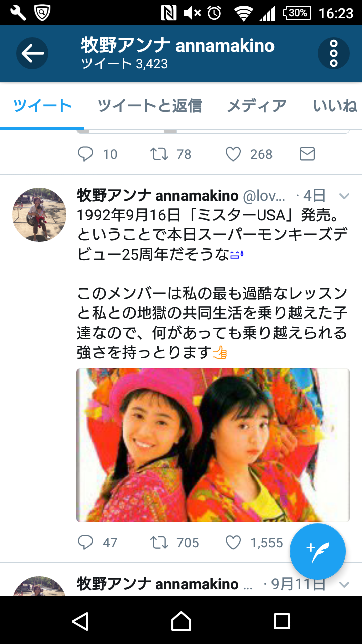This screenshot has height=644, width=362.
Task: Expand the dropdown chevron on 4日 tweet
Action: (x=344, y=196)
